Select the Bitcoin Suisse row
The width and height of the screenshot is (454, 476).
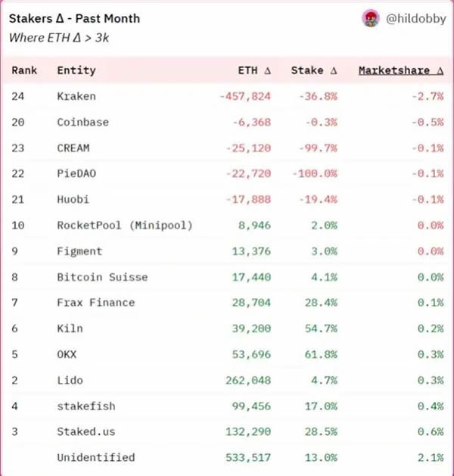(x=227, y=277)
